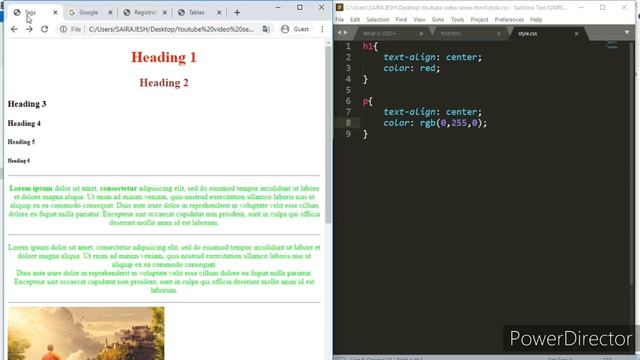The image size is (640, 360).
Task: Go back in Chrome browser
Action: 14,29
